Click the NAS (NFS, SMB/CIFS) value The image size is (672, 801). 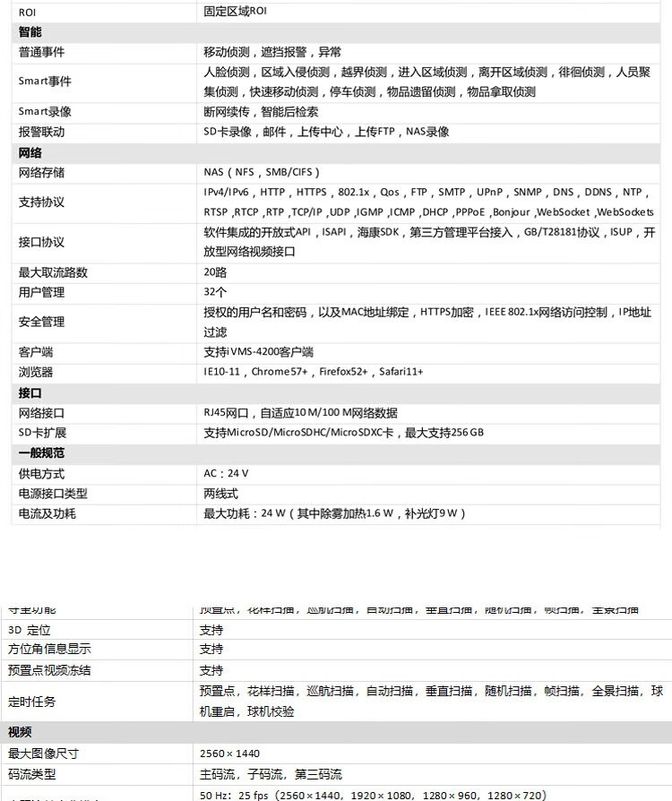262,172
